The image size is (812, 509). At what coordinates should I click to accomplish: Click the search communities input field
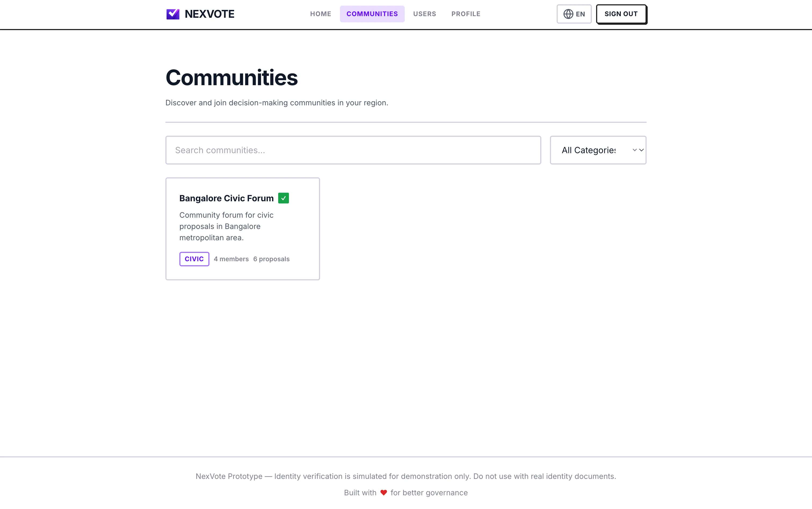353,150
